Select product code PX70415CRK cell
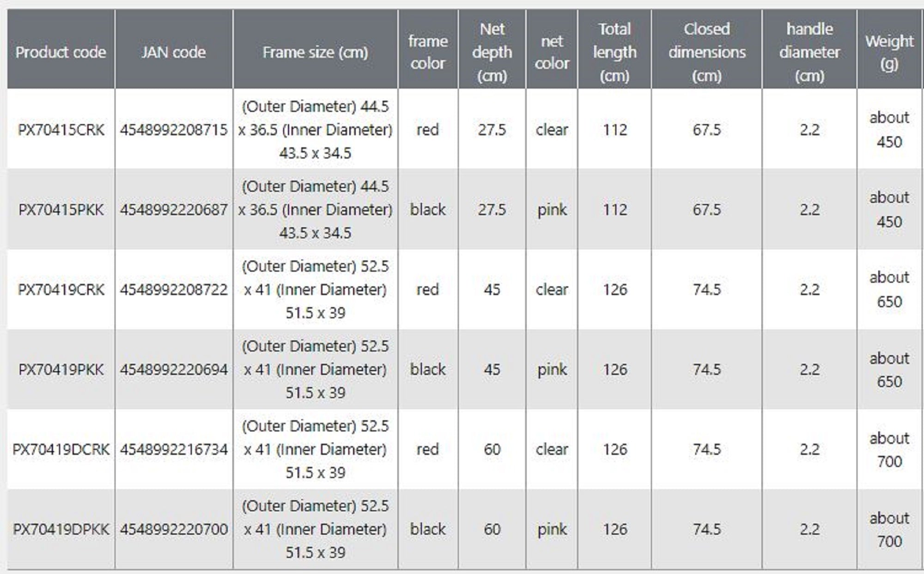This screenshot has height=574, width=924. tap(61, 130)
